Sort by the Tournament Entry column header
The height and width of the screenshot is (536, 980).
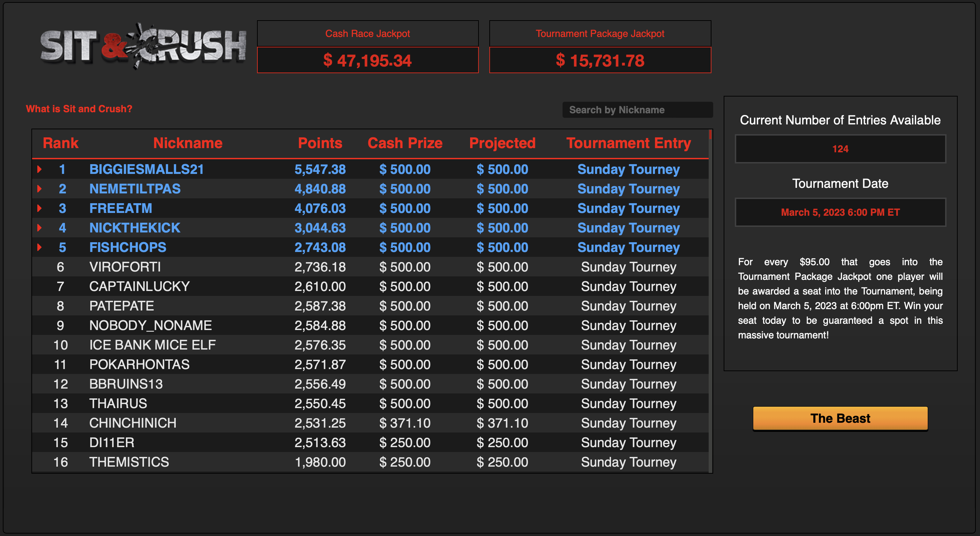[628, 143]
